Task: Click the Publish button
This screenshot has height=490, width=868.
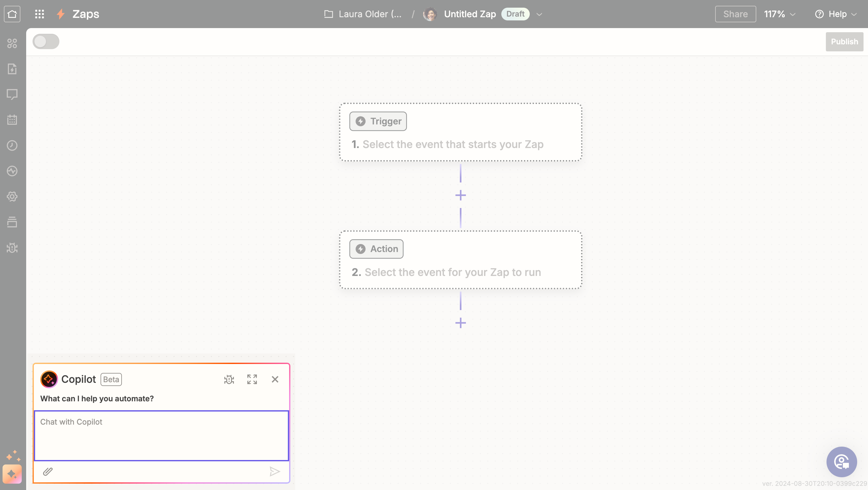Action: [x=844, y=41]
